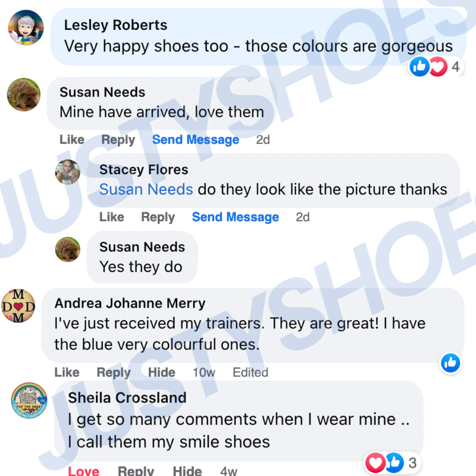Open heart and like reactions on Sheila's comment

(x=392, y=463)
